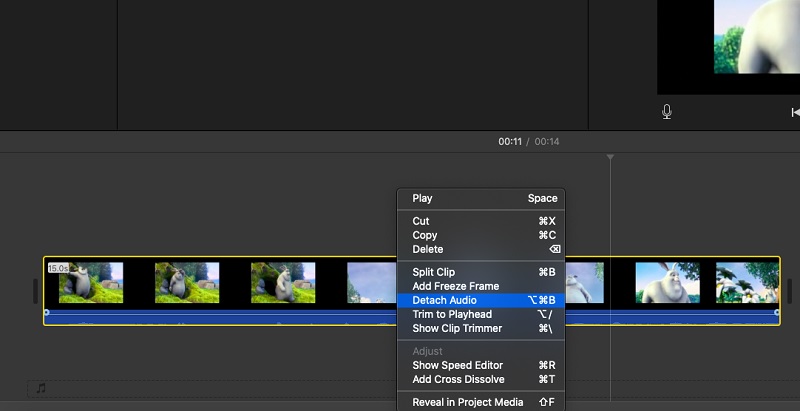This screenshot has width=800, height=411.
Task: Click the first bunny clip thumbnail with the 15.0s badge
Action: (91, 282)
